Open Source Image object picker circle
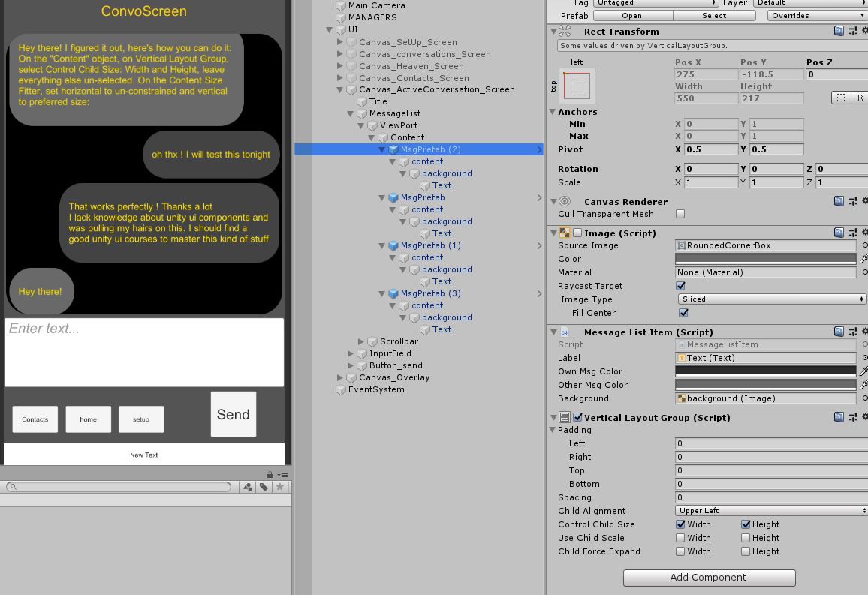The image size is (868, 595). [x=865, y=245]
